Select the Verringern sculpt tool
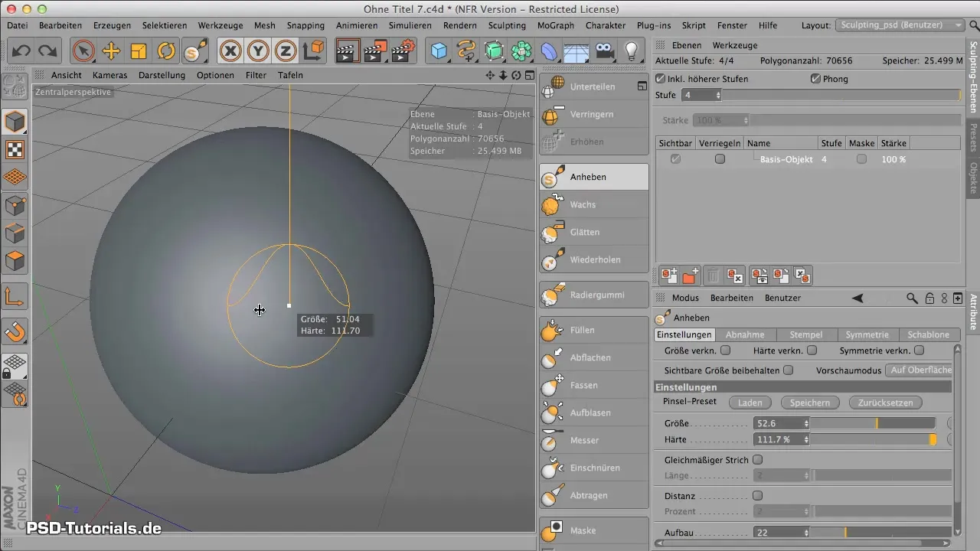 click(x=593, y=114)
